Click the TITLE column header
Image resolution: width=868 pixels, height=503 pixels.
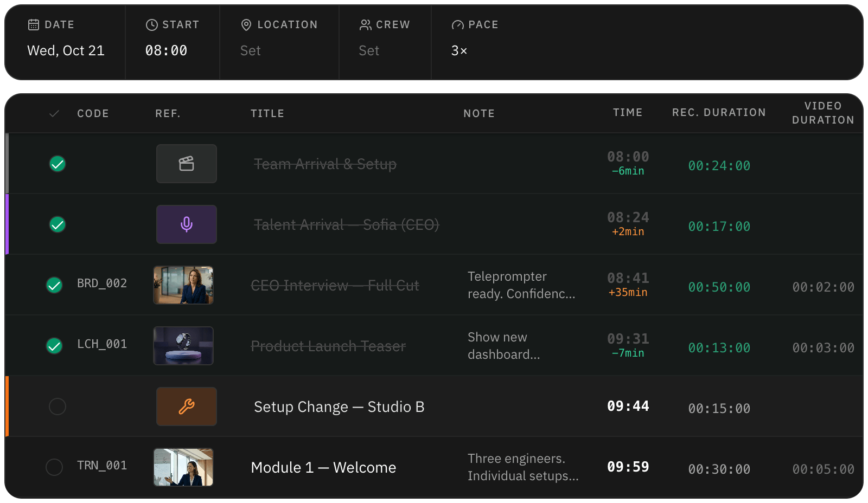[x=267, y=113]
